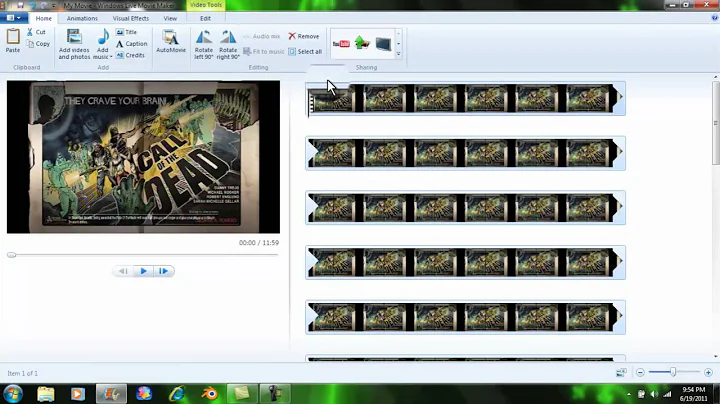Click the preview seek bar handle
The height and width of the screenshot is (404, 720).
(x=11, y=255)
